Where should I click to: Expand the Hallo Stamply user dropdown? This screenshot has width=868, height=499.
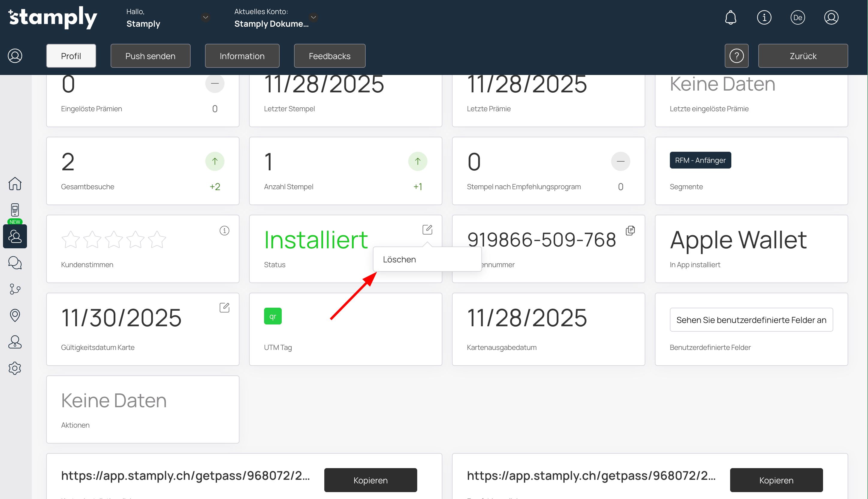pyautogui.click(x=205, y=17)
